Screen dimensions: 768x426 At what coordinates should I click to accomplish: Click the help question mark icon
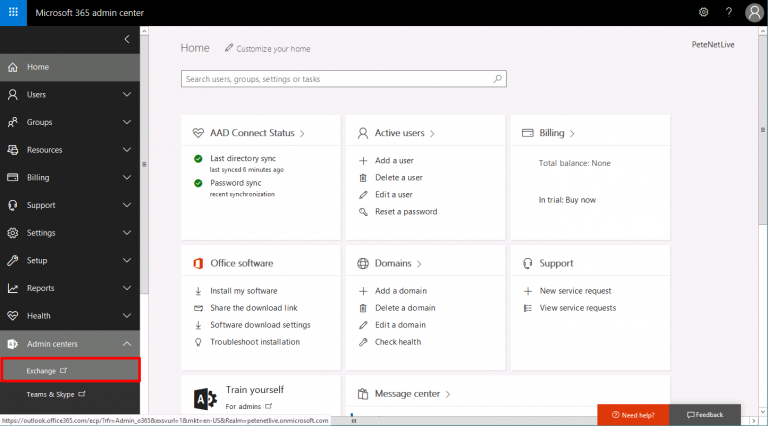(729, 12)
